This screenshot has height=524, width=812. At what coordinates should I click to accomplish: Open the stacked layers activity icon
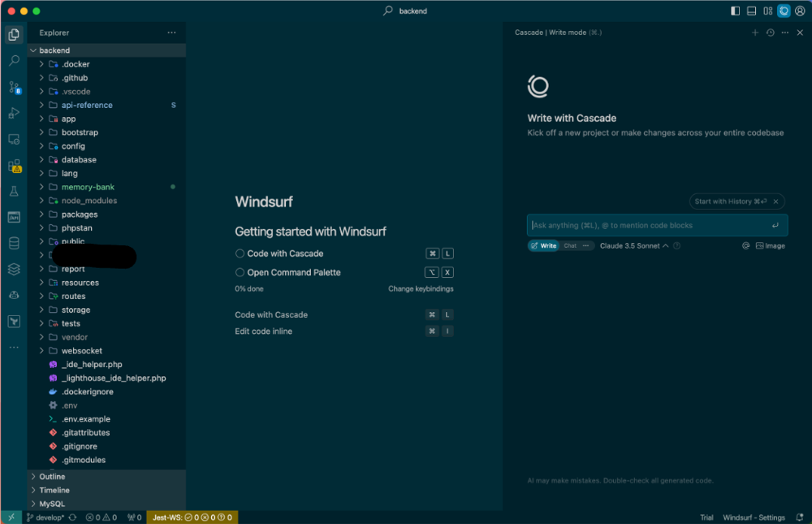[14, 269]
